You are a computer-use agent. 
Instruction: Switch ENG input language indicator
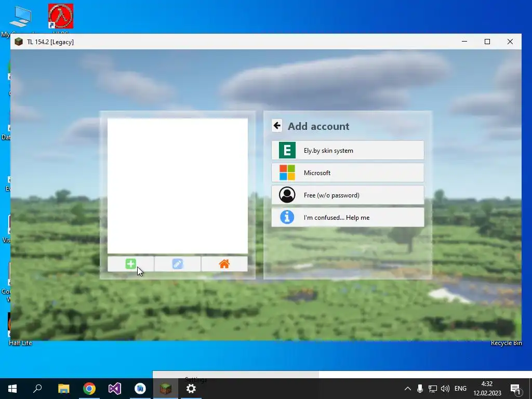460,389
